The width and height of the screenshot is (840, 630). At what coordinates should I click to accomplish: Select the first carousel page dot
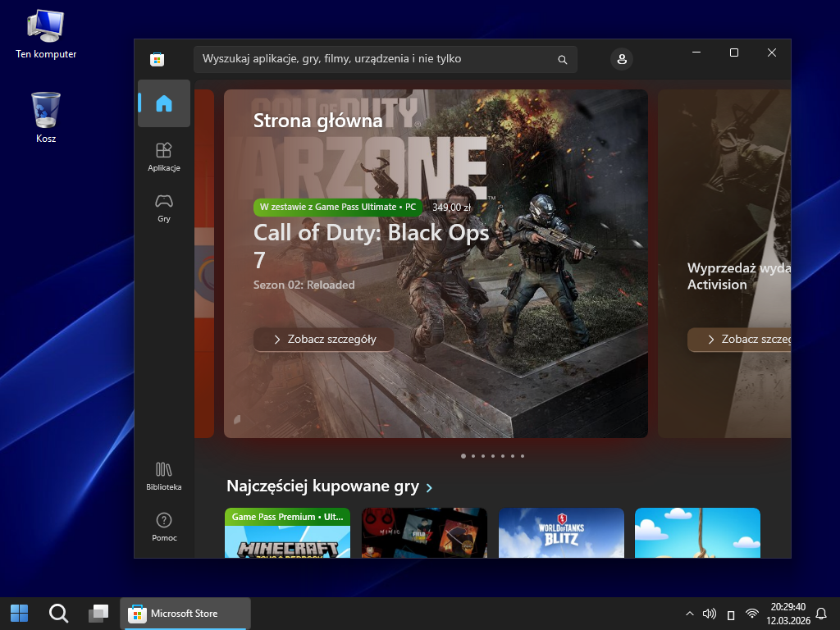pos(463,456)
